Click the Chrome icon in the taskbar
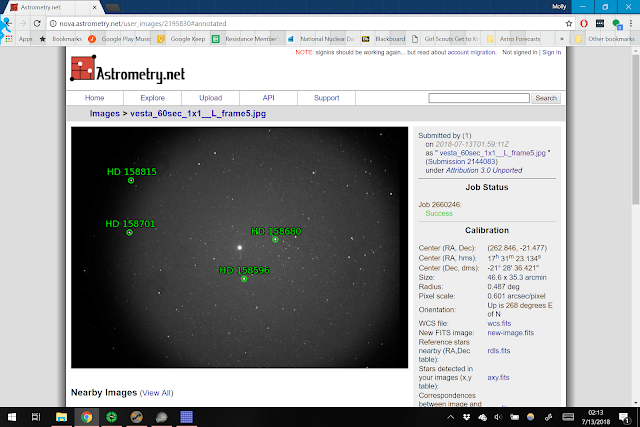 86,417
